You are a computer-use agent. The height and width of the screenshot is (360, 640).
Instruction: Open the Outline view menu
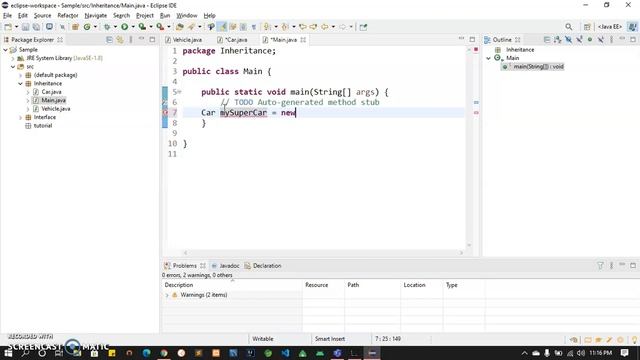[x=611, y=40]
